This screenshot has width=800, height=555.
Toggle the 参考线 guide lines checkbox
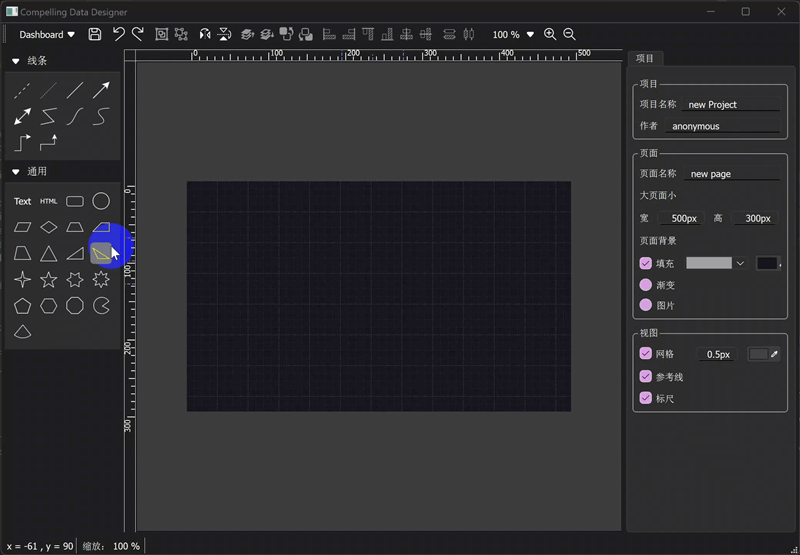click(x=645, y=376)
